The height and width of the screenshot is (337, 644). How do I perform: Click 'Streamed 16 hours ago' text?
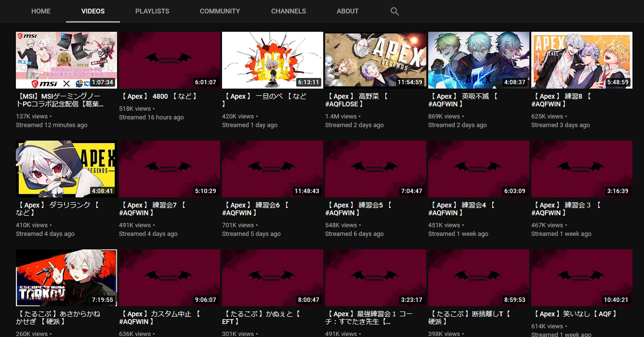coord(151,117)
